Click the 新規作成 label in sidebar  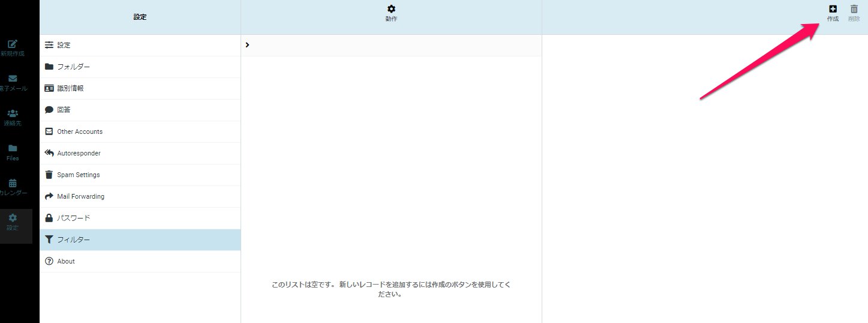pos(13,54)
